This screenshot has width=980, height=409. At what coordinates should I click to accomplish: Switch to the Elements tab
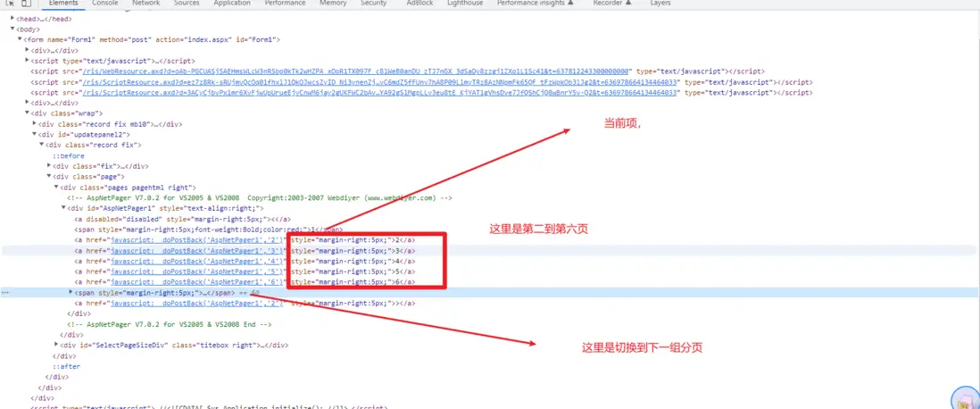[x=62, y=4]
